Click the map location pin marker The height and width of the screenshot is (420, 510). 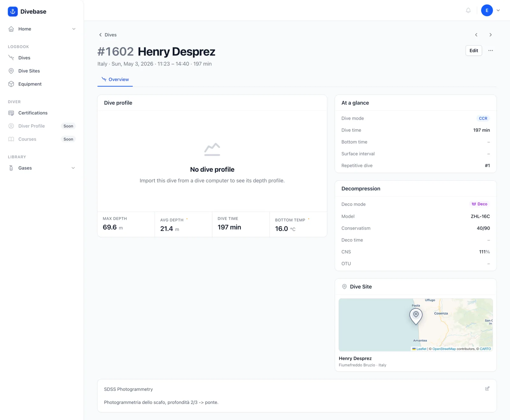click(416, 316)
